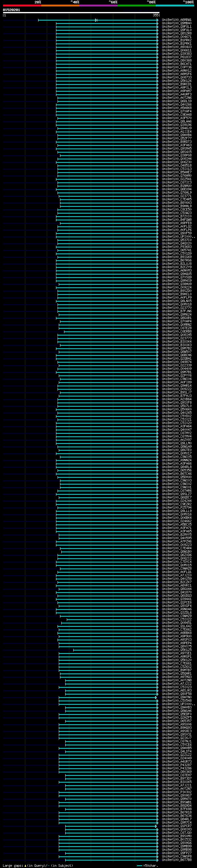Select the label UniRef100_Q7XAF4
The image size is (197, 868).
pyautogui.click(x=176, y=111)
